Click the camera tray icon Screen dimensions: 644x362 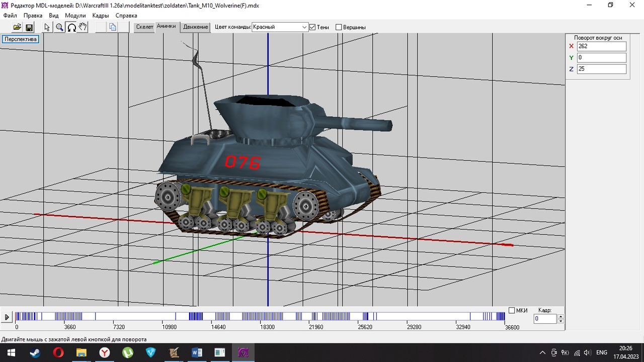pyautogui.click(x=554, y=352)
